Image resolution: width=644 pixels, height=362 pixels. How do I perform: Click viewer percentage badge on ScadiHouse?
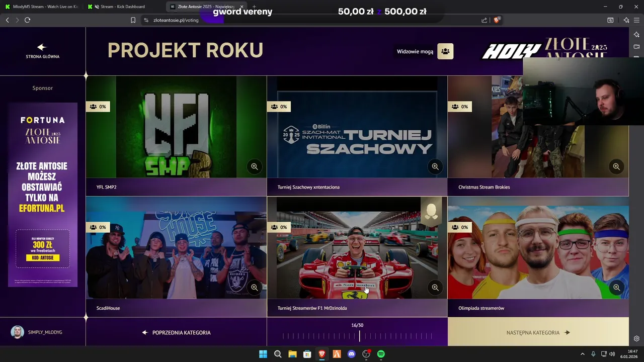click(x=98, y=227)
